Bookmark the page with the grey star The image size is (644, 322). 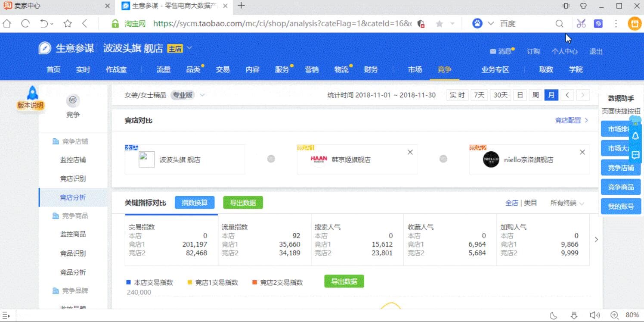(x=439, y=24)
